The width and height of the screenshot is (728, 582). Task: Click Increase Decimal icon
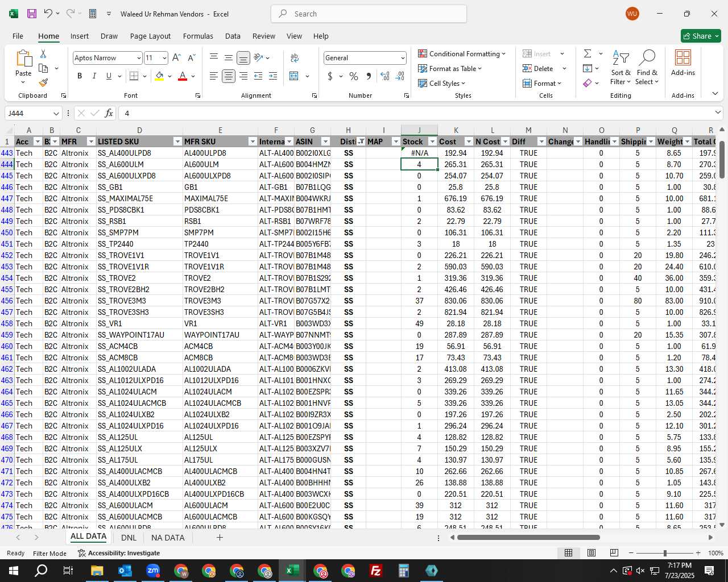click(385, 76)
